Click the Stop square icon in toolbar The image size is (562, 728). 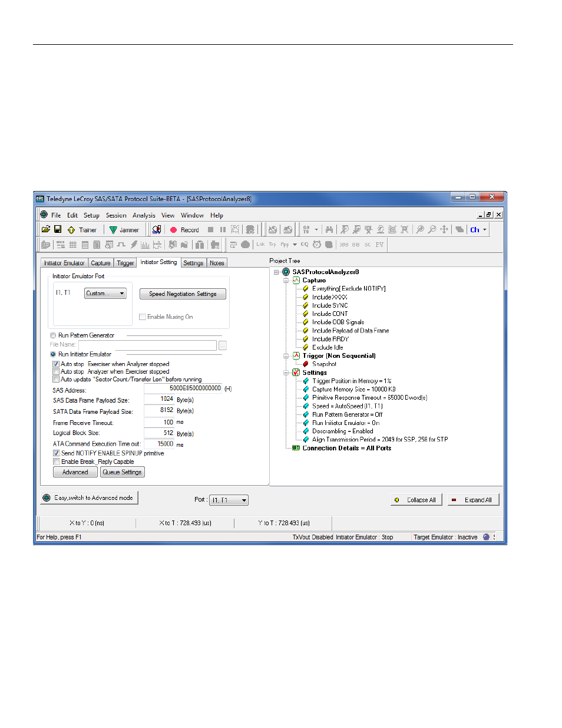210,230
